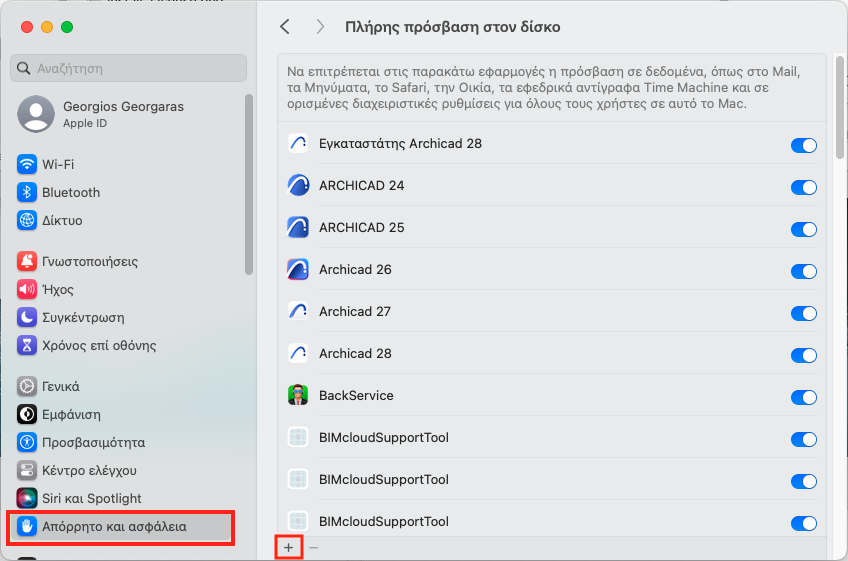848x561 pixels.
Task: Select the BackService row name
Action: point(356,395)
